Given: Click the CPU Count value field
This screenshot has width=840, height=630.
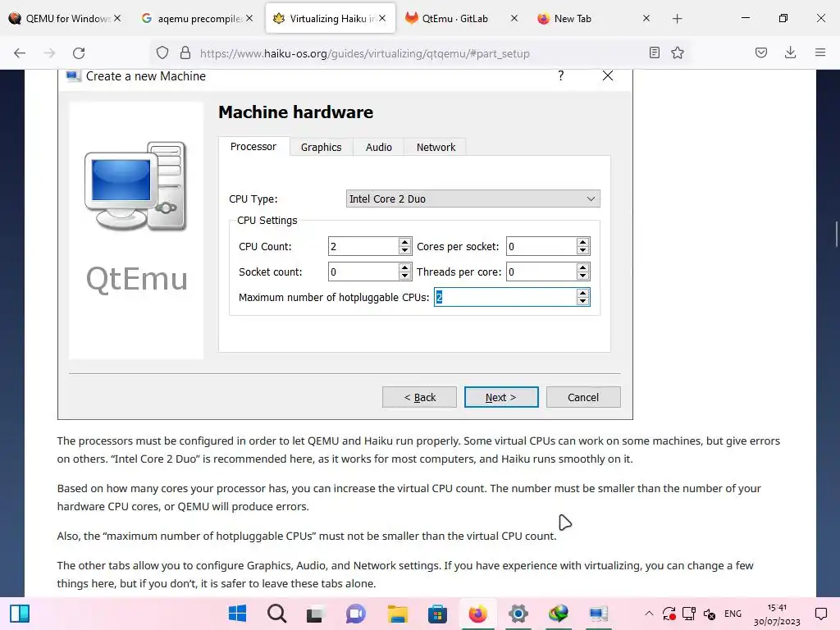Looking at the screenshot, I should [x=363, y=246].
